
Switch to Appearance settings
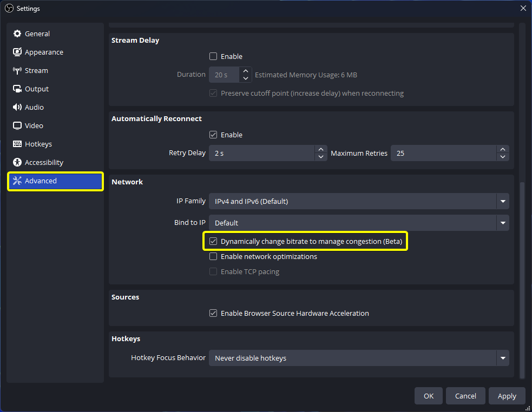point(55,52)
